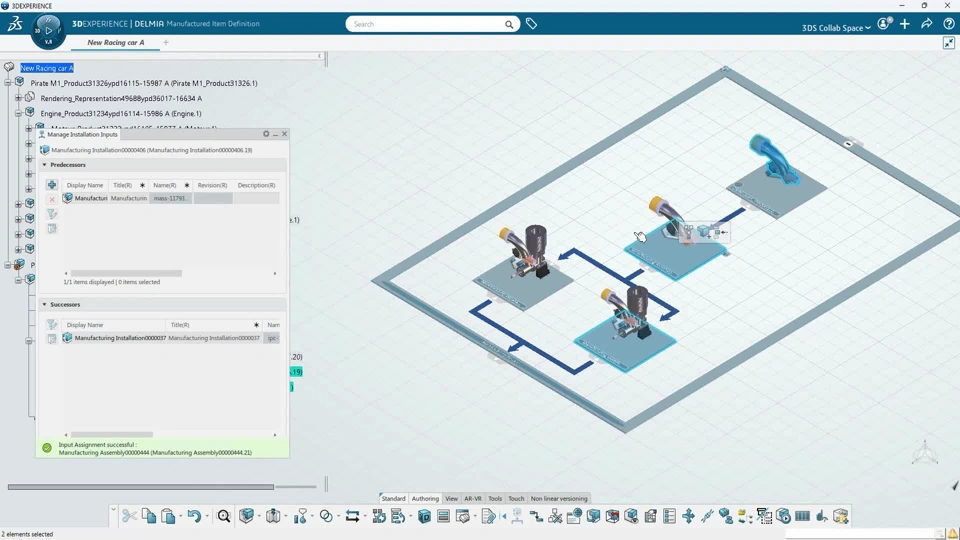The width and height of the screenshot is (960, 540).
Task: Collapse the Engine_Product tree node
Action: pos(18,113)
